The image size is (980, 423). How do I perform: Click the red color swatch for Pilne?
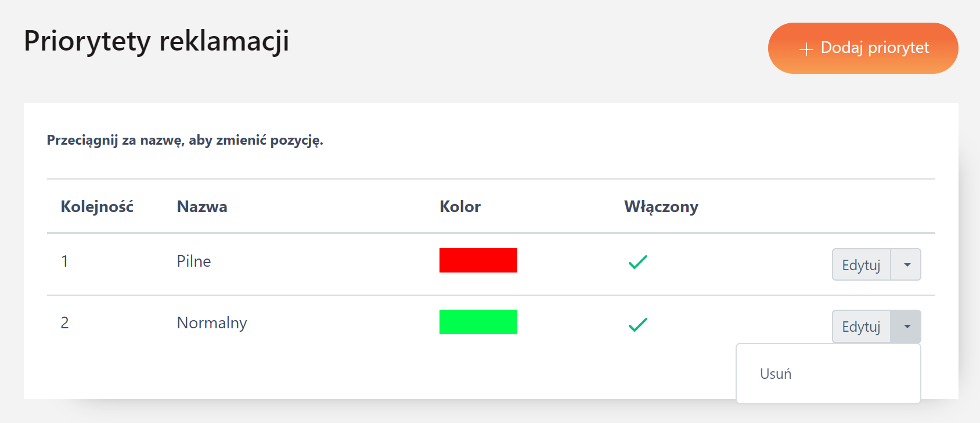point(478,260)
